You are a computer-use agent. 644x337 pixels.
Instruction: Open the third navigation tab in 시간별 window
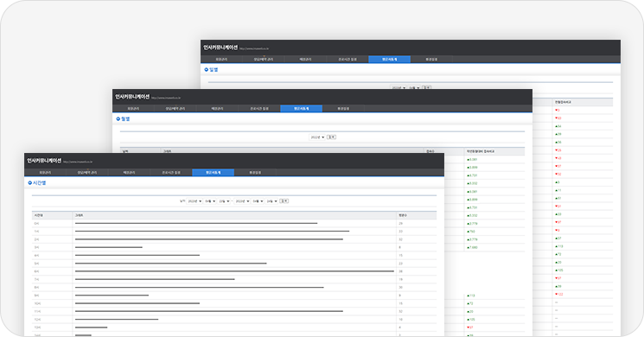[129, 173]
